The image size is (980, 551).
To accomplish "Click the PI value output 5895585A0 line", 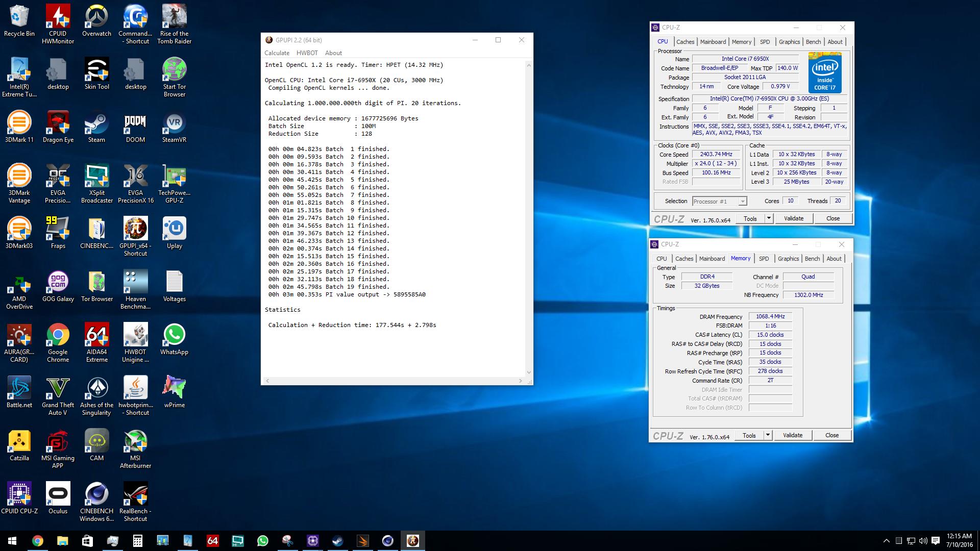I will pos(347,294).
